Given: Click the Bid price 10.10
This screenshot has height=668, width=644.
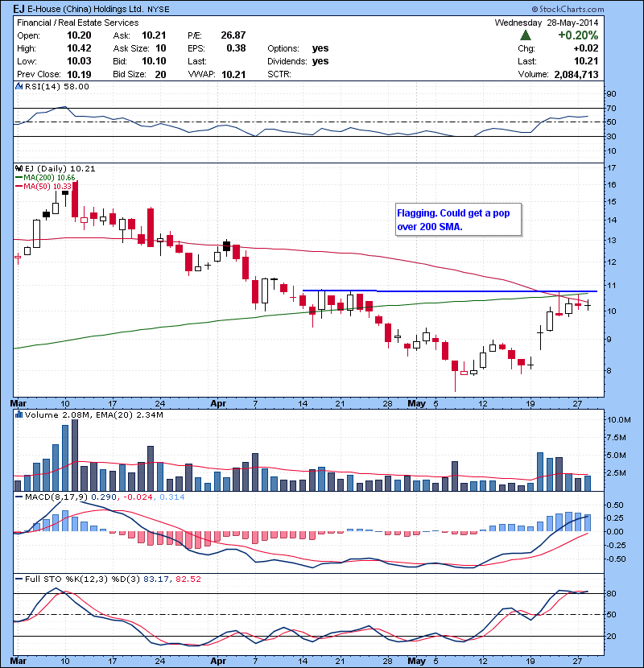Looking at the screenshot, I should pyautogui.click(x=154, y=61).
